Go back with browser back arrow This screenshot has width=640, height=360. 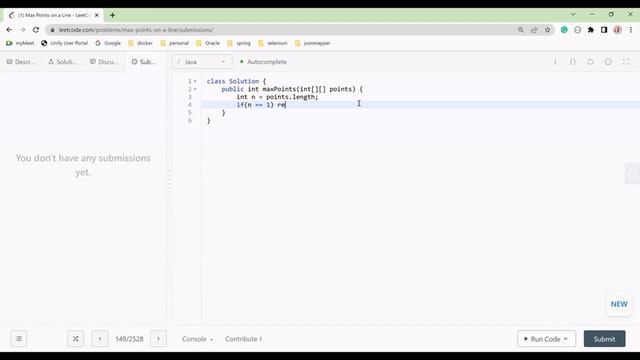click(9, 30)
